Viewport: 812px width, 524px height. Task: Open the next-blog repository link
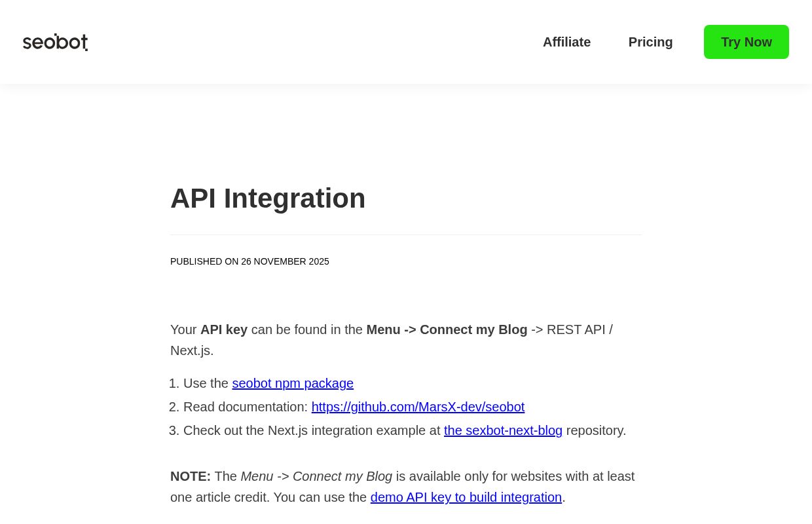coord(503,430)
